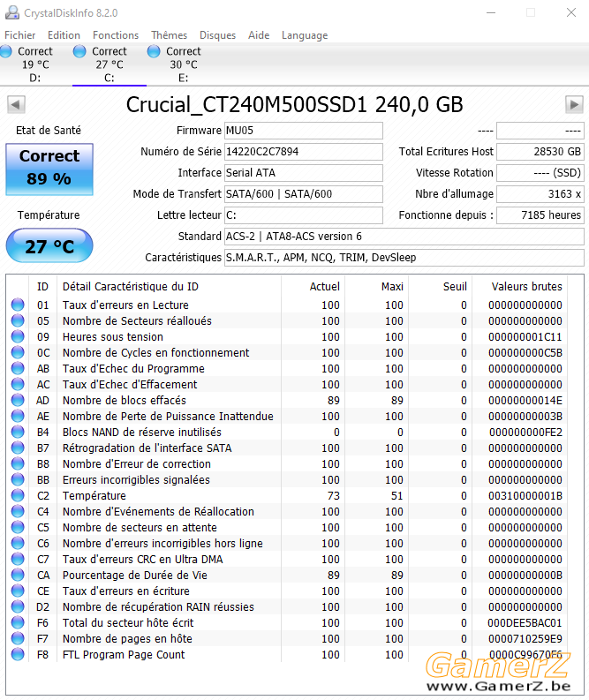The height and width of the screenshot is (700, 589).
Task: Select the E: disk tab
Action: pyautogui.click(x=184, y=64)
